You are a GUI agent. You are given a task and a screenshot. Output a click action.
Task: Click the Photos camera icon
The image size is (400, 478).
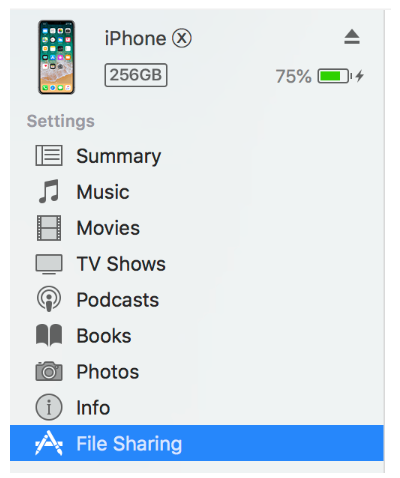(49, 371)
